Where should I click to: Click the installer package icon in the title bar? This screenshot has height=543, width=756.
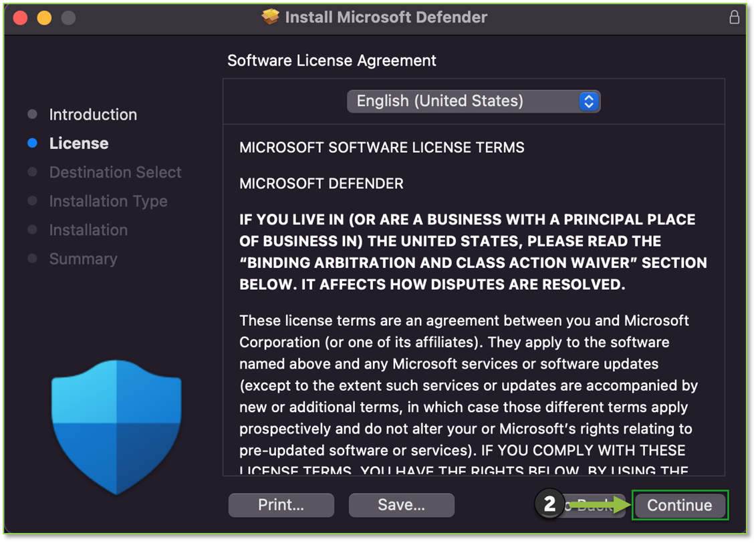[269, 17]
